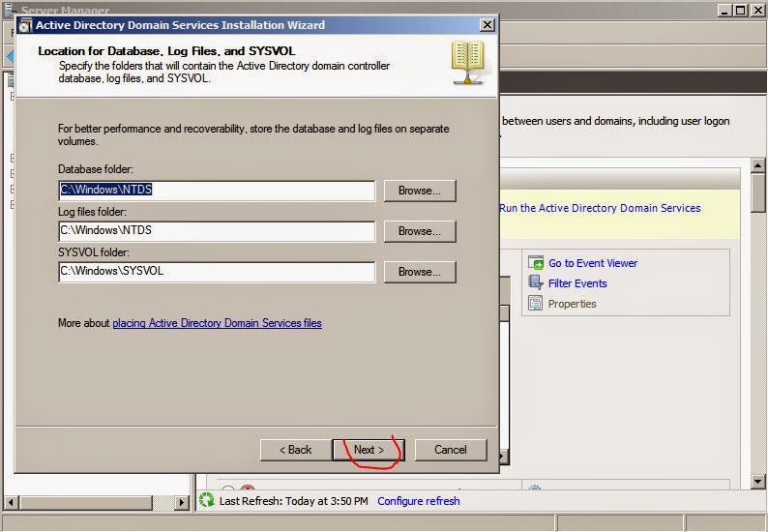The width and height of the screenshot is (768, 532).
Task: Open the Filter Events link
Action: coord(577,283)
